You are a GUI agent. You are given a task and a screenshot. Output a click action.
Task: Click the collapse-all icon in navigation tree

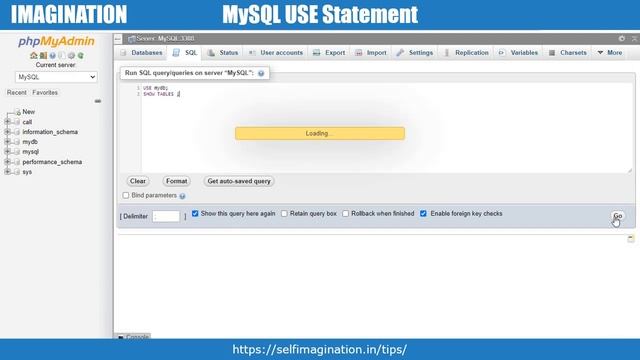pos(98,101)
